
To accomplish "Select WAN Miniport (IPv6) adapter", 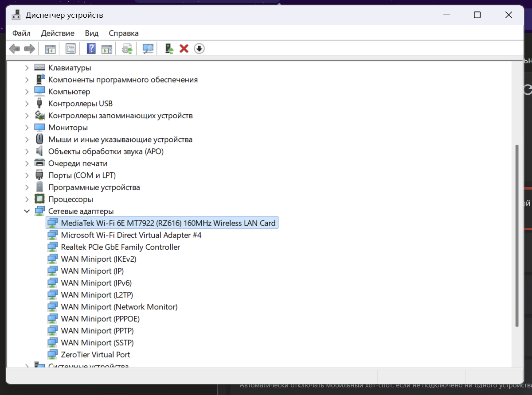I will tap(96, 283).
